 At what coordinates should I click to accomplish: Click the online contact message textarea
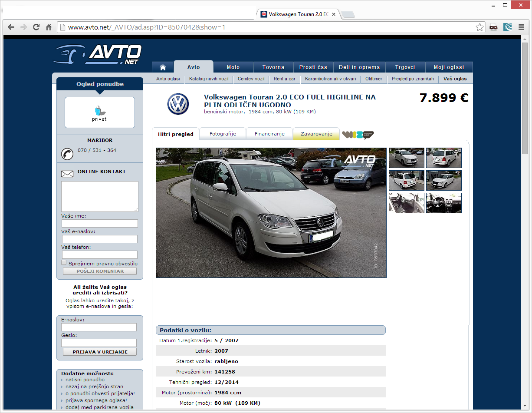(100, 196)
